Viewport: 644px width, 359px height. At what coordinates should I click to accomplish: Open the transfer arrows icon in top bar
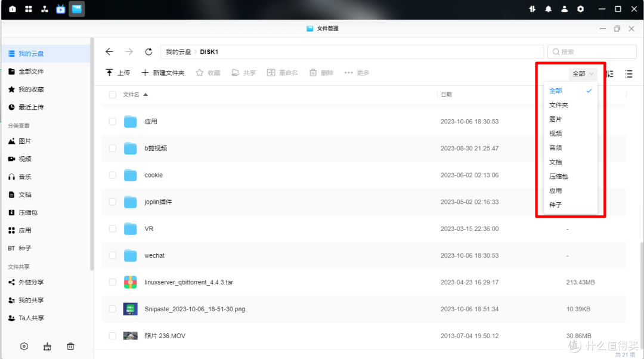click(532, 9)
